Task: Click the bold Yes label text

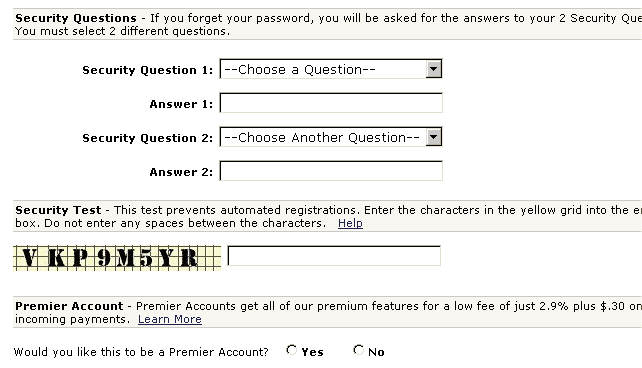Action: [x=312, y=352]
